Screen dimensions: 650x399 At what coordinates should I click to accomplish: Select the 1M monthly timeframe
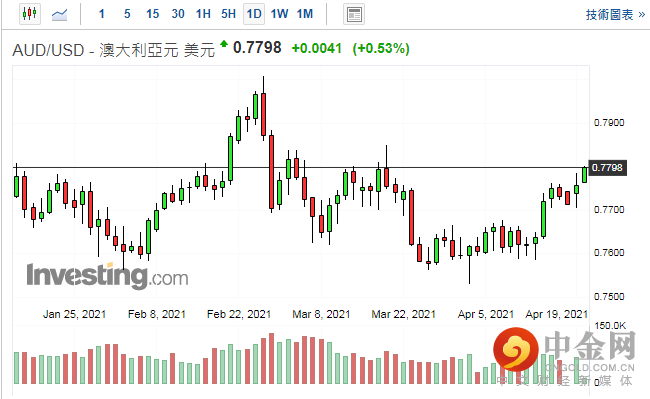click(305, 14)
